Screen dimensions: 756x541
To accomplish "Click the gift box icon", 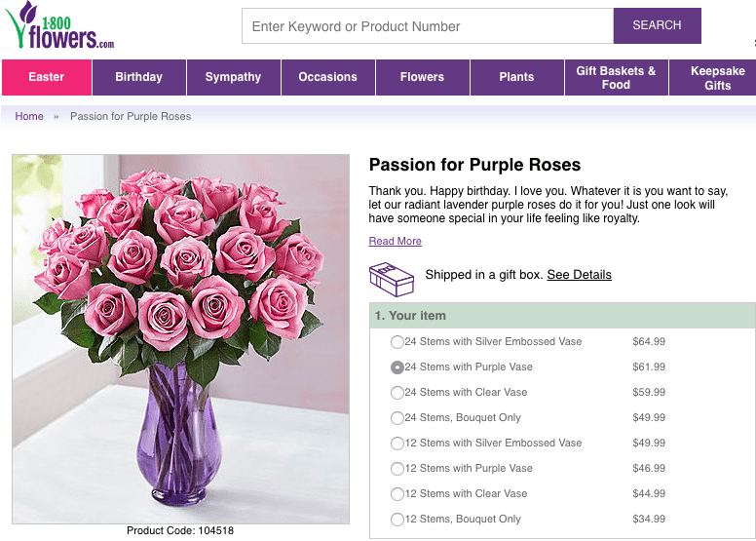I will (392, 279).
